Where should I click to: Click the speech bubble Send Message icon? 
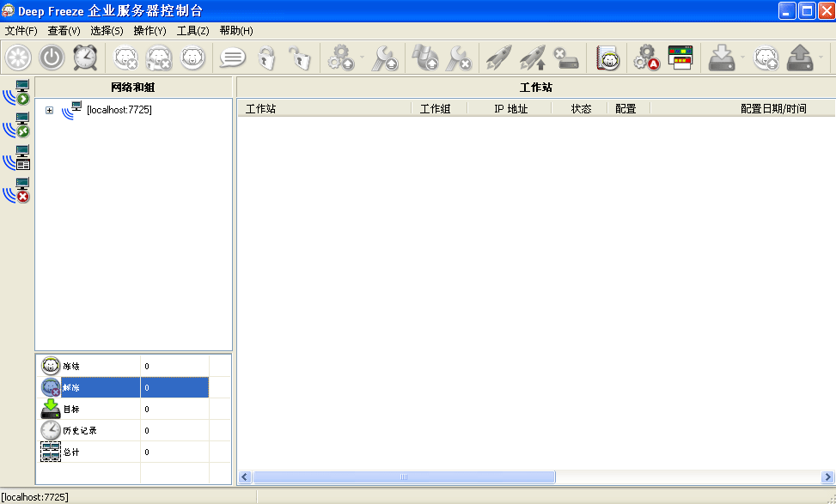[x=232, y=58]
